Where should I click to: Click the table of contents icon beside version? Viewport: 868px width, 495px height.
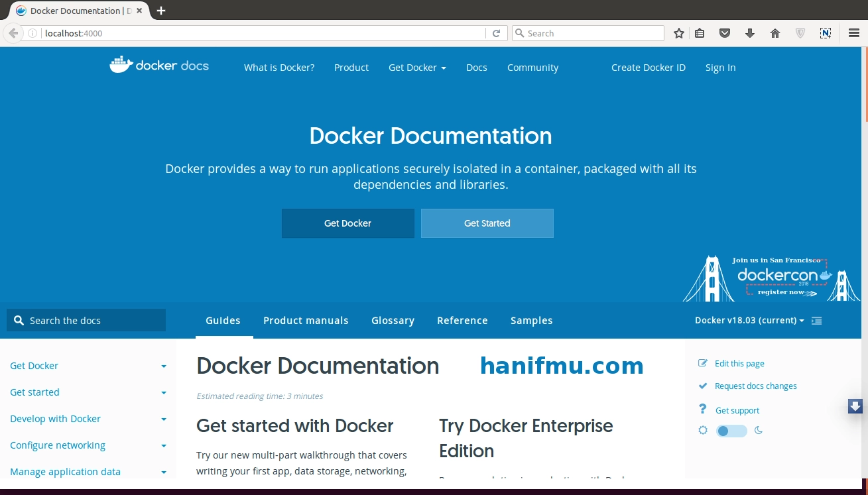point(817,321)
